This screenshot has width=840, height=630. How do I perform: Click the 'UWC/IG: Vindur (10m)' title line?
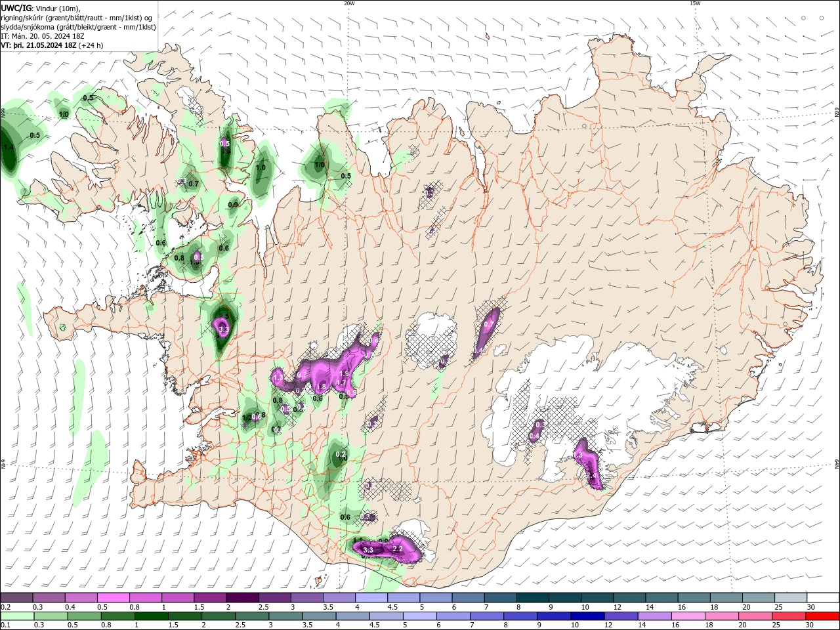pyautogui.click(x=41, y=8)
